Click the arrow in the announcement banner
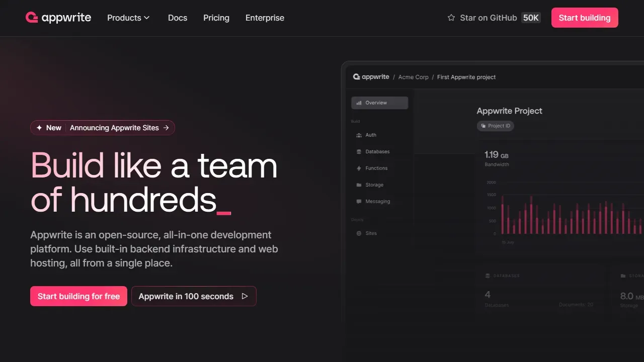Viewport: 644px width, 362px height. (166, 128)
